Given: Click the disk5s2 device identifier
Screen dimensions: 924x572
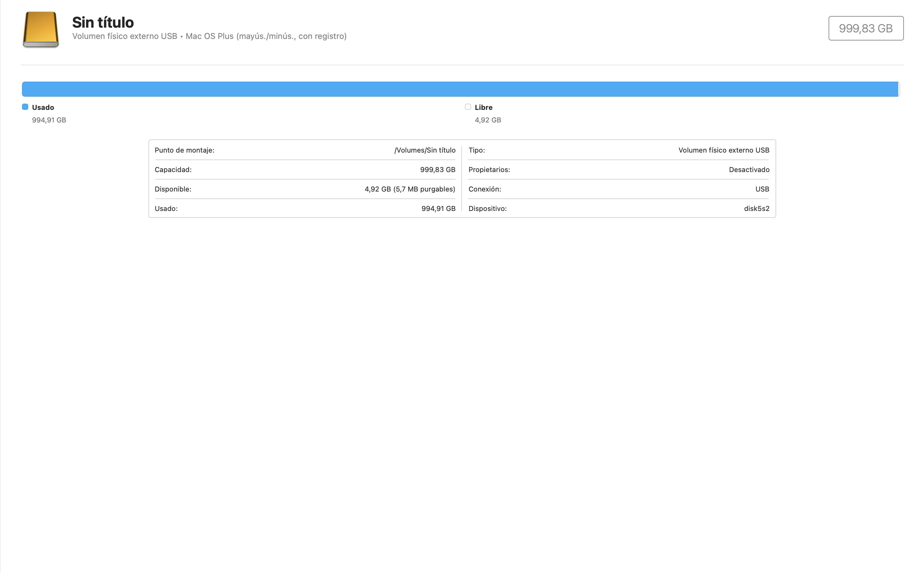Looking at the screenshot, I should point(756,208).
